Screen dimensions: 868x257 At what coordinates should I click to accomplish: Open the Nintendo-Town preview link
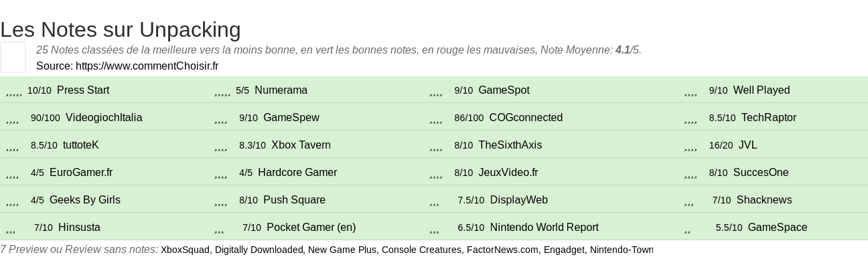(622, 250)
